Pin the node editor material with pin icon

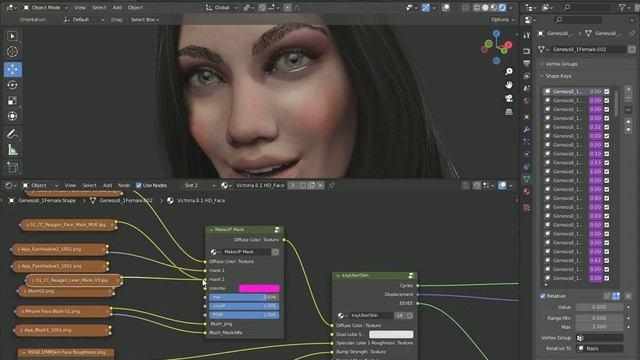(x=331, y=185)
